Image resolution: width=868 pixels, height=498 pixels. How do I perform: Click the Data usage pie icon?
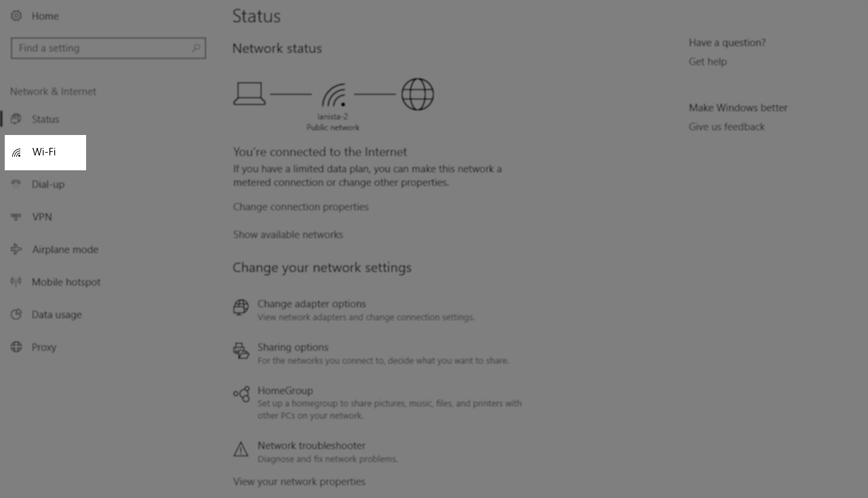pyautogui.click(x=16, y=314)
